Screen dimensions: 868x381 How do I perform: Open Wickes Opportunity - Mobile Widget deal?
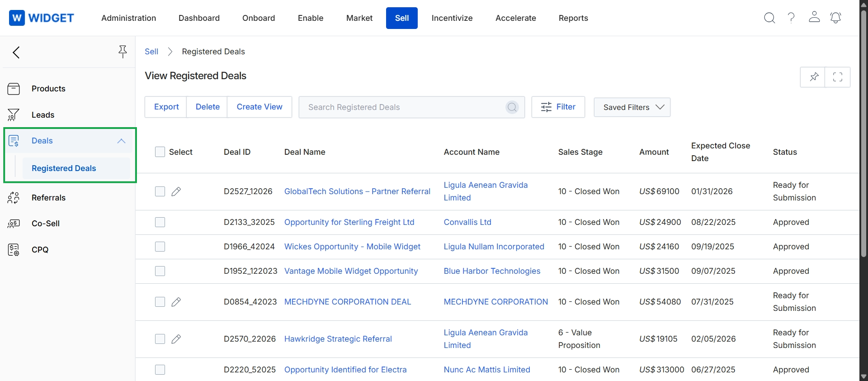pos(352,247)
